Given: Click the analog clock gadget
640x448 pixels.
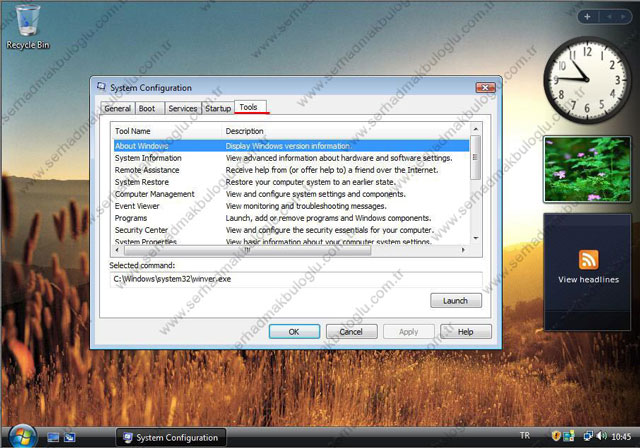Looking at the screenshot, I should pyautogui.click(x=587, y=79).
